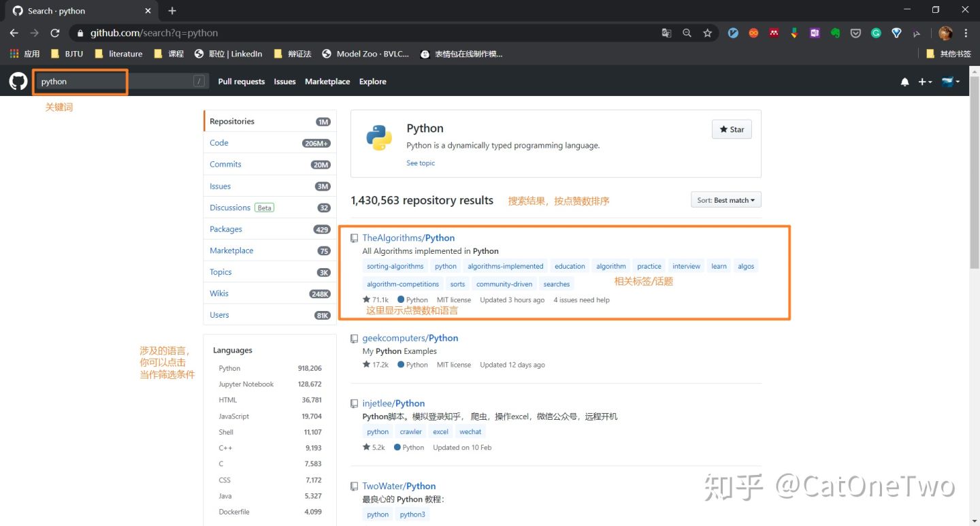The width and height of the screenshot is (980, 526).
Task: Open Explore in the GitHub header
Action: point(373,82)
